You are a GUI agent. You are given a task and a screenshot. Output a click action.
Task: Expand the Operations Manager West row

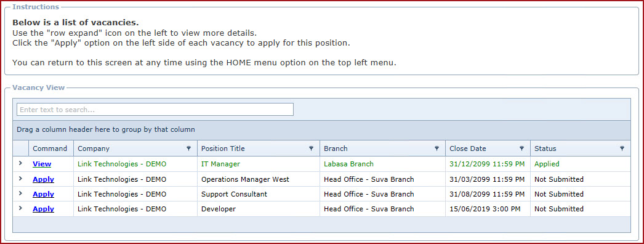20,179
